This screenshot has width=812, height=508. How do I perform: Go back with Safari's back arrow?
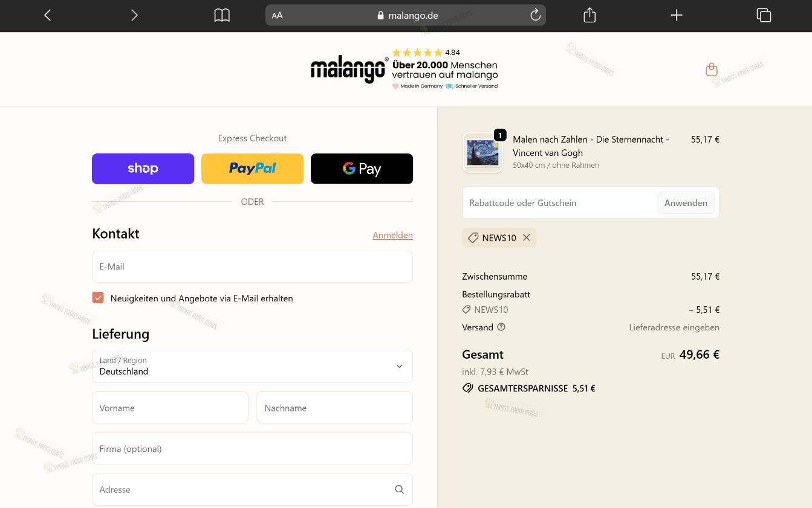[48, 15]
